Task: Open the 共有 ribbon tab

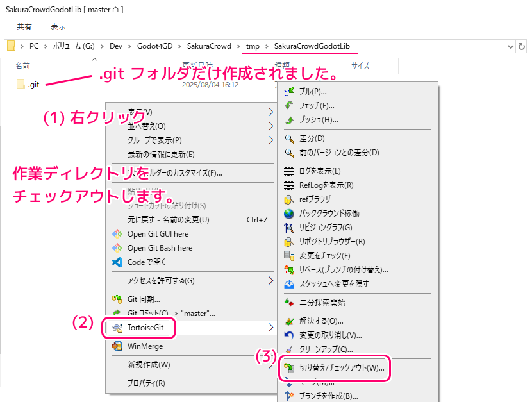Action: tap(24, 27)
